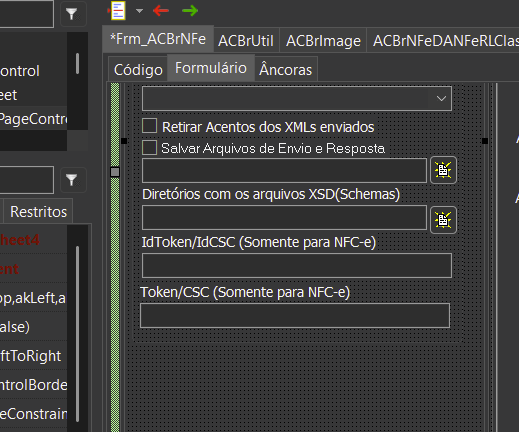The image size is (519, 432).
Task: Click the gray square handle on green strip
Action: [115, 172]
